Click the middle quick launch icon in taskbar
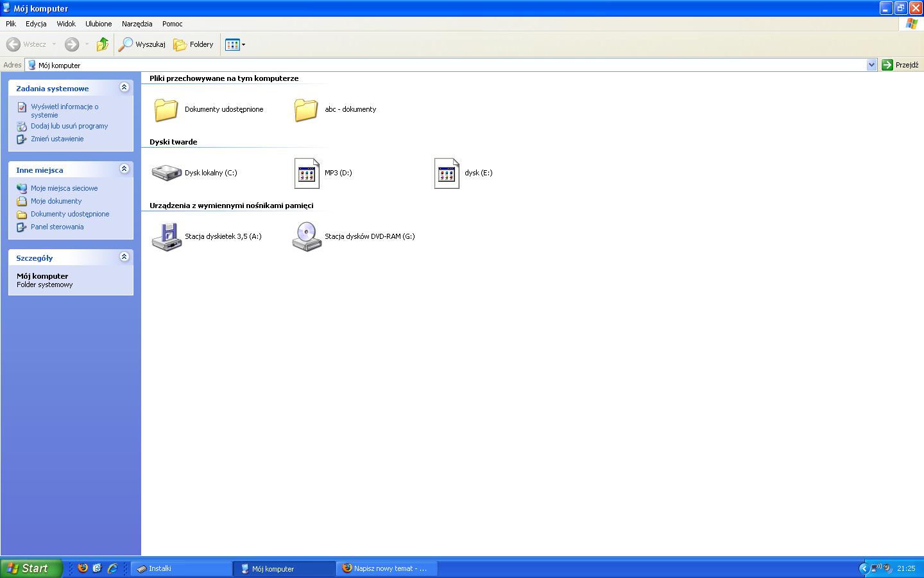Viewport: 924px width, 578px height. point(98,568)
